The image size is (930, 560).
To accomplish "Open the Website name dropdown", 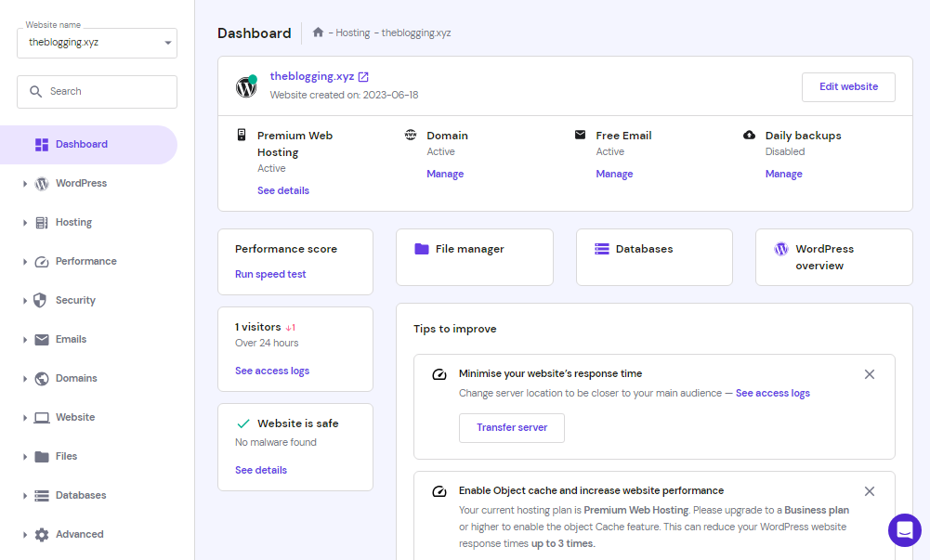I will pos(97,42).
